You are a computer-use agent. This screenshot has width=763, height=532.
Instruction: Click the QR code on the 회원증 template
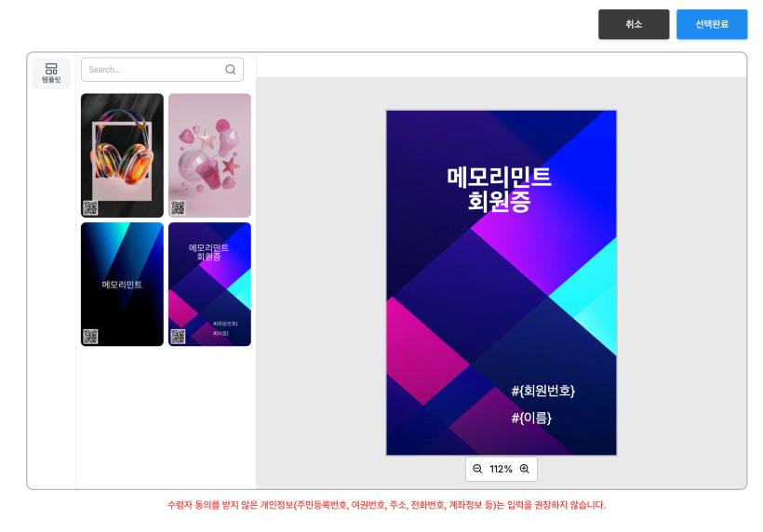(x=178, y=336)
